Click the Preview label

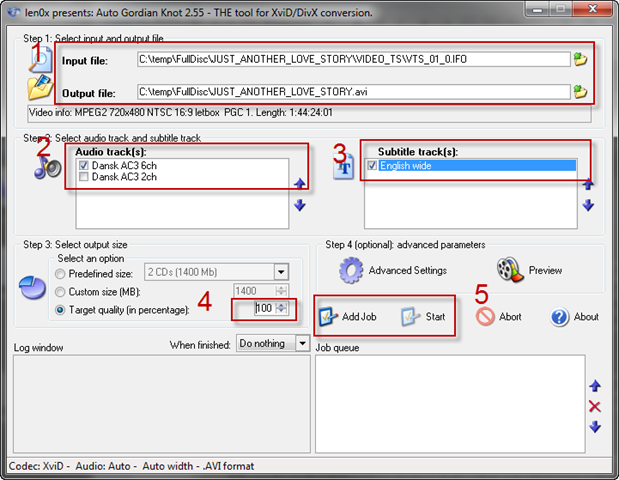[x=545, y=270]
